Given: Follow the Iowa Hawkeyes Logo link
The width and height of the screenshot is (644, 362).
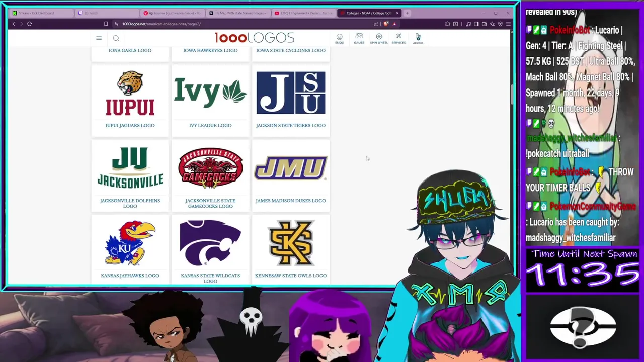Looking at the screenshot, I should click(210, 50).
